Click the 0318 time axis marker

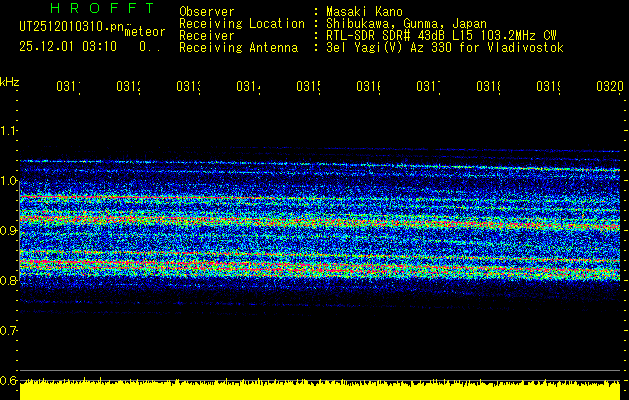tap(489, 86)
